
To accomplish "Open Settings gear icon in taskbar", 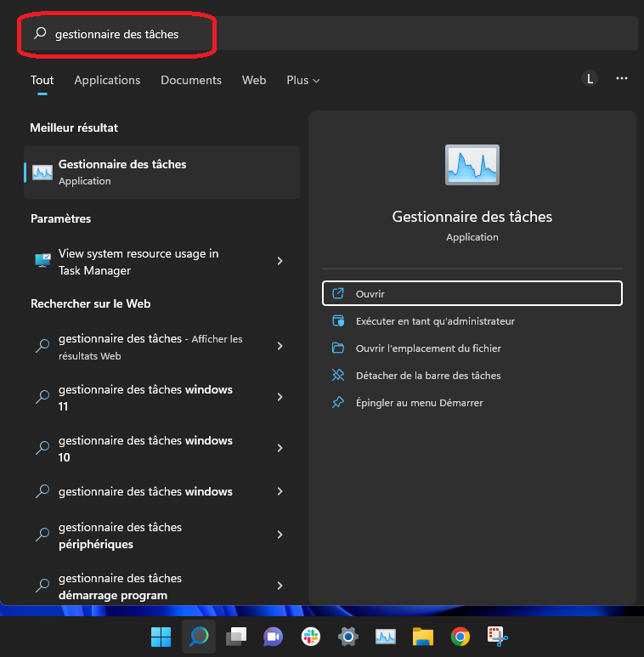I will (347, 637).
